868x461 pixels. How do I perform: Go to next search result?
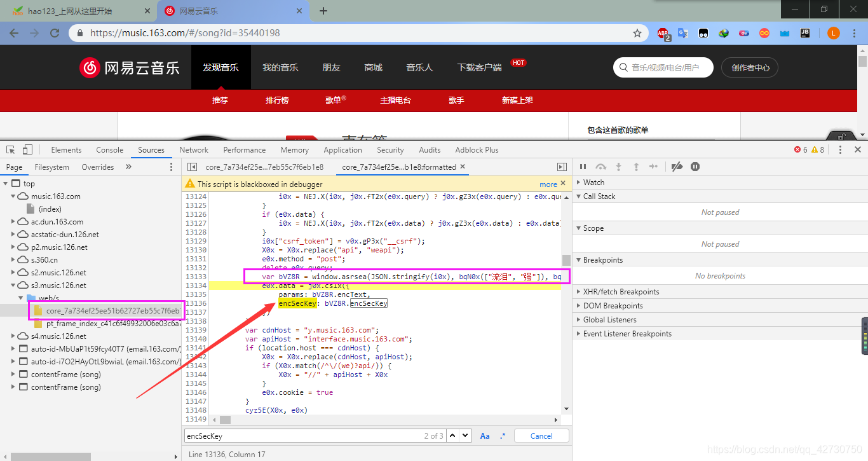pyautogui.click(x=466, y=436)
